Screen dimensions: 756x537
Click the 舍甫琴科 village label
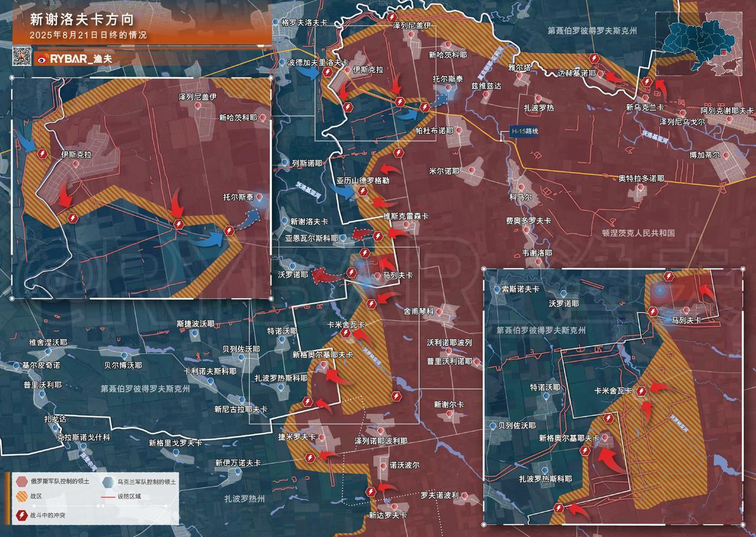coord(418,311)
